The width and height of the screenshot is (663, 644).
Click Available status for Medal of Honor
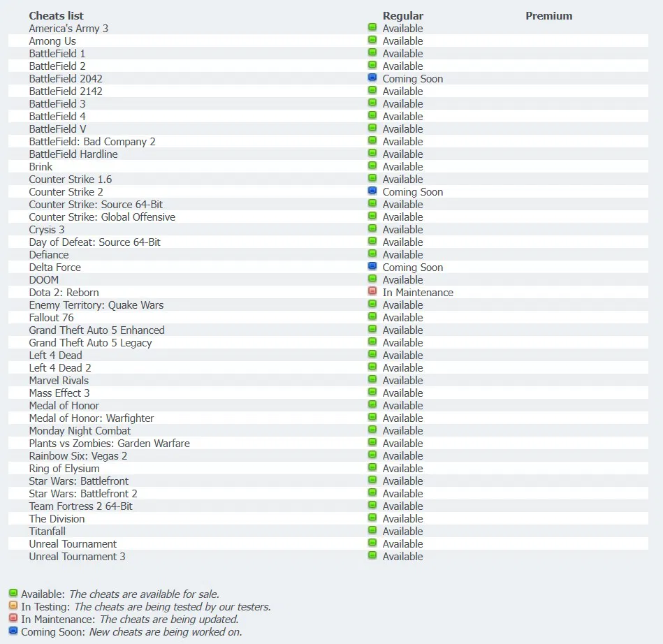point(402,406)
